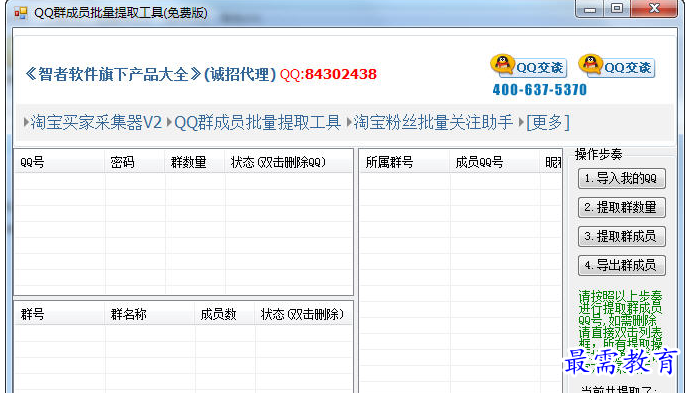Click the QQ号 column header

(x=60, y=162)
